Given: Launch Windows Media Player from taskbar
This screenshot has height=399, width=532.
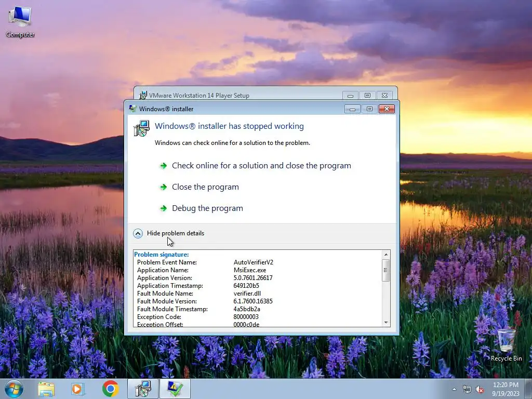Looking at the screenshot, I should [x=78, y=389].
